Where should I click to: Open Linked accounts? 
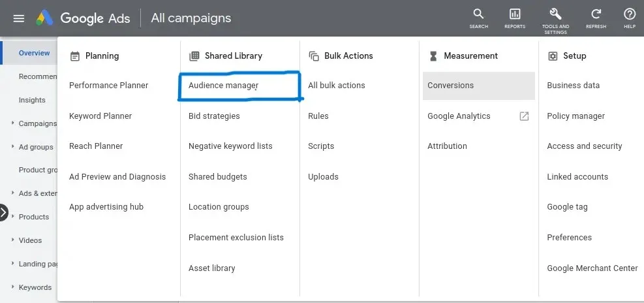577,177
